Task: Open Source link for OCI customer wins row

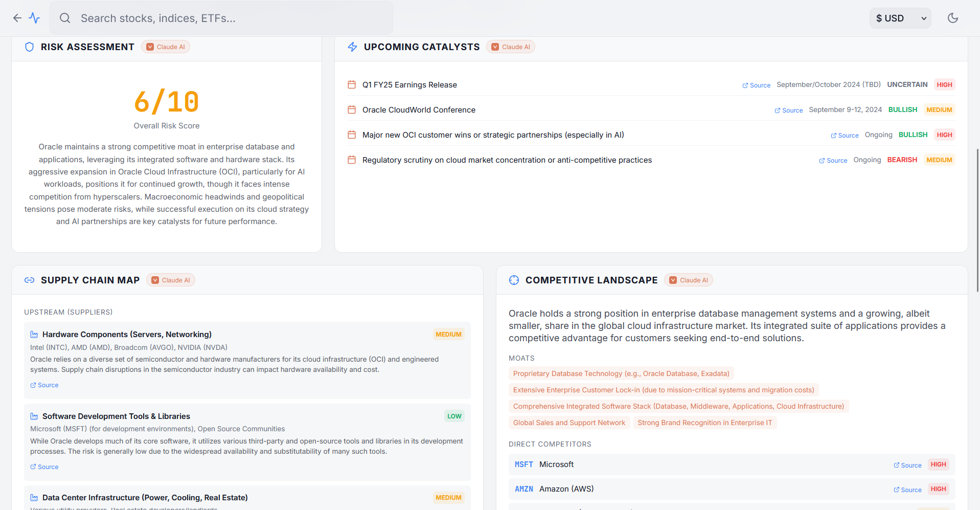Action: pos(845,136)
